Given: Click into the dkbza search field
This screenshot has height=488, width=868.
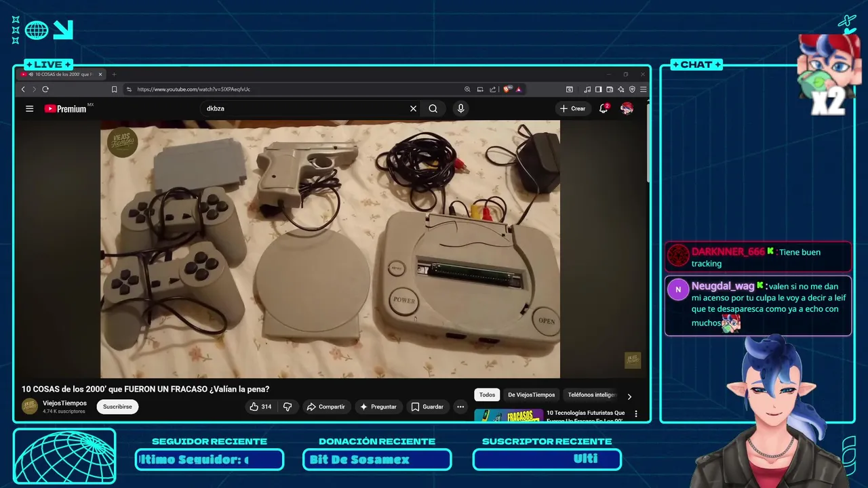Looking at the screenshot, I should tap(305, 108).
